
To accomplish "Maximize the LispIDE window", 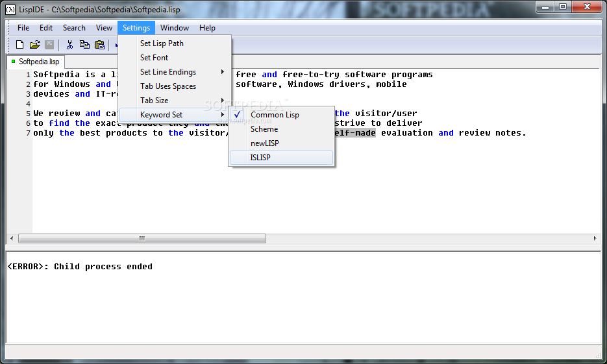I will click(564, 7).
